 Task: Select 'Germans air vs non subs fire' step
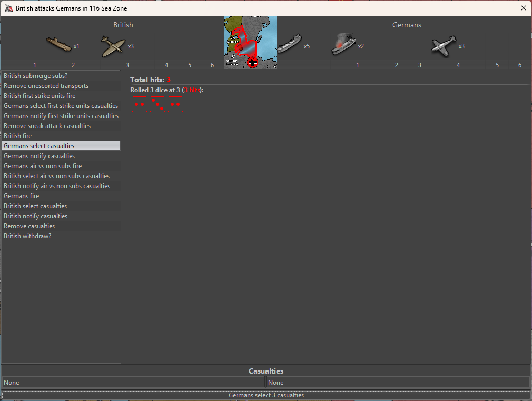pyautogui.click(x=43, y=166)
